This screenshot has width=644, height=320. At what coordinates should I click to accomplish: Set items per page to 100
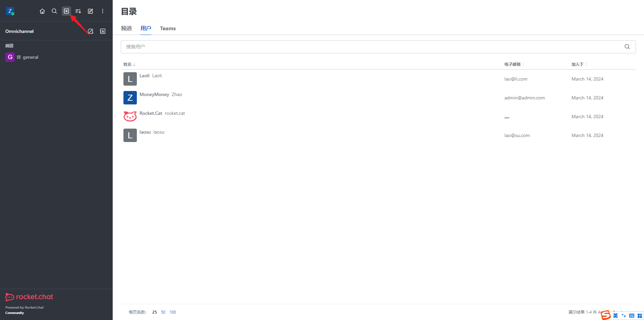point(173,312)
